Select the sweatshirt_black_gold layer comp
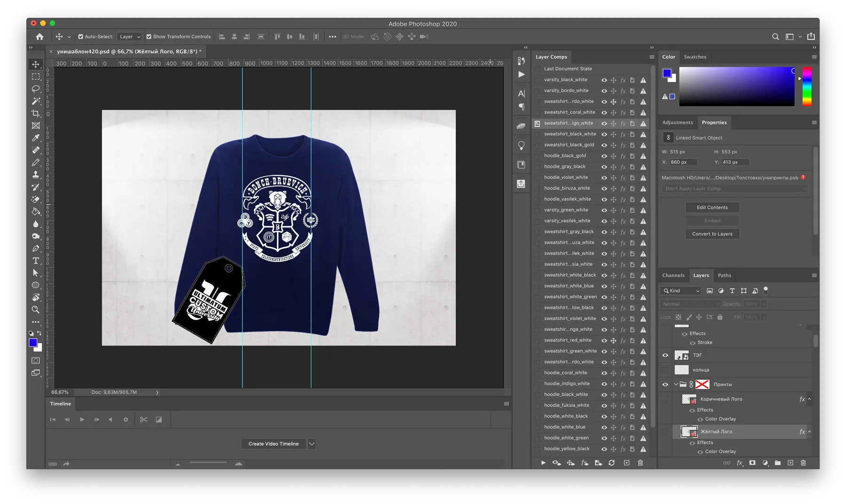The width and height of the screenshot is (846, 504). [569, 145]
